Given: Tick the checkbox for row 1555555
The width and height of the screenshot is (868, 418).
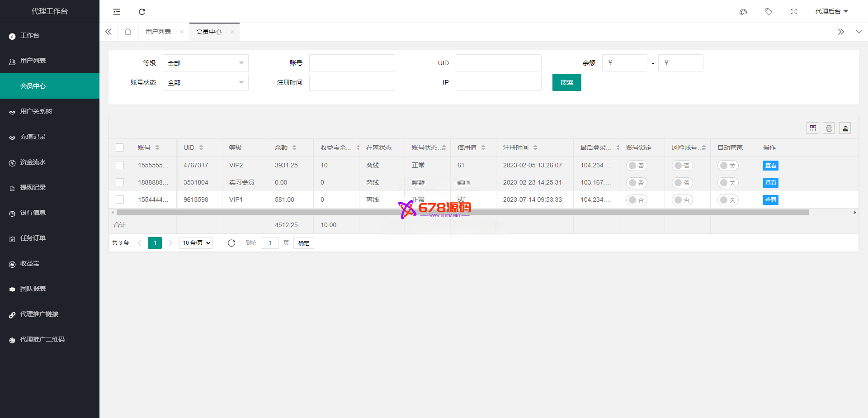Looking at the screenshot, I should coord(120,165).
